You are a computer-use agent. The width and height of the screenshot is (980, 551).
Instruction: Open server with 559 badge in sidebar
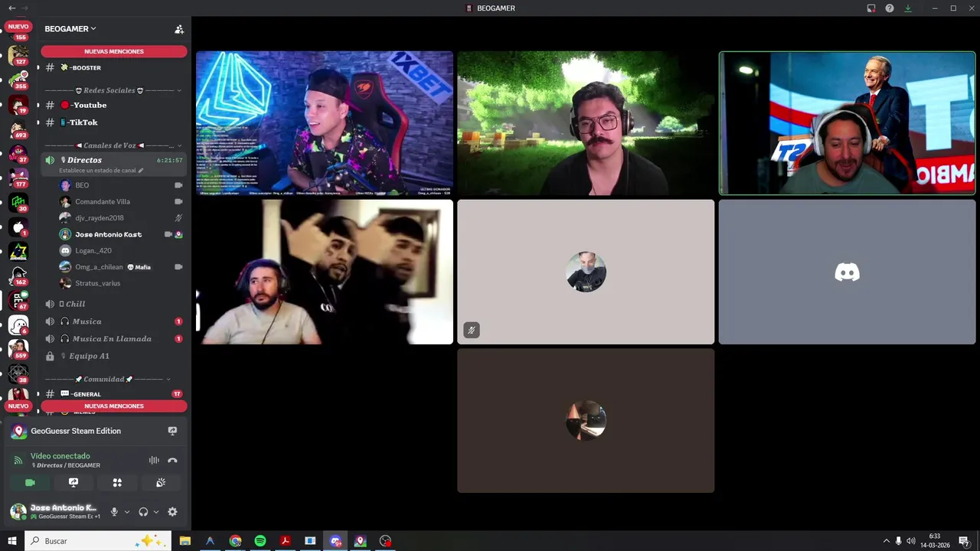click(18, 349)
